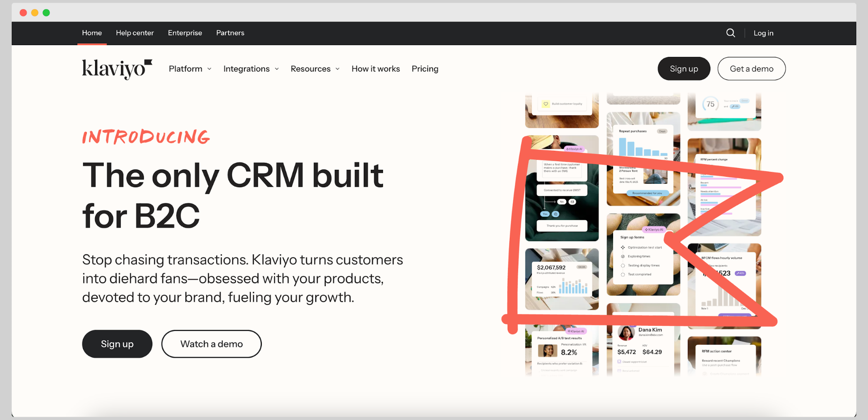The image size is (868, 420).
Task: Click the heart icon beside Build customer loyalty
Action: (545, 104)
